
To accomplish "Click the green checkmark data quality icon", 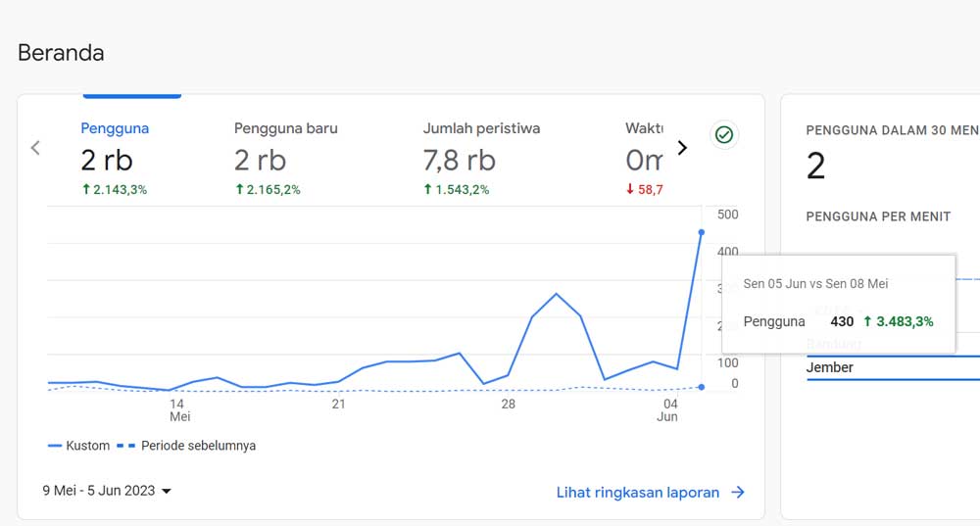I will tap(724, 135).
